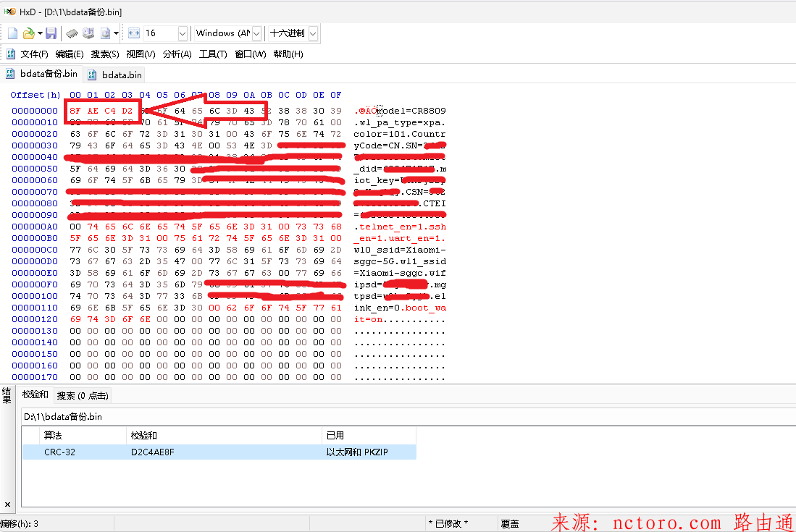Click the Open disk image icon
The image size is (796, 532).
tap(106, 33)
